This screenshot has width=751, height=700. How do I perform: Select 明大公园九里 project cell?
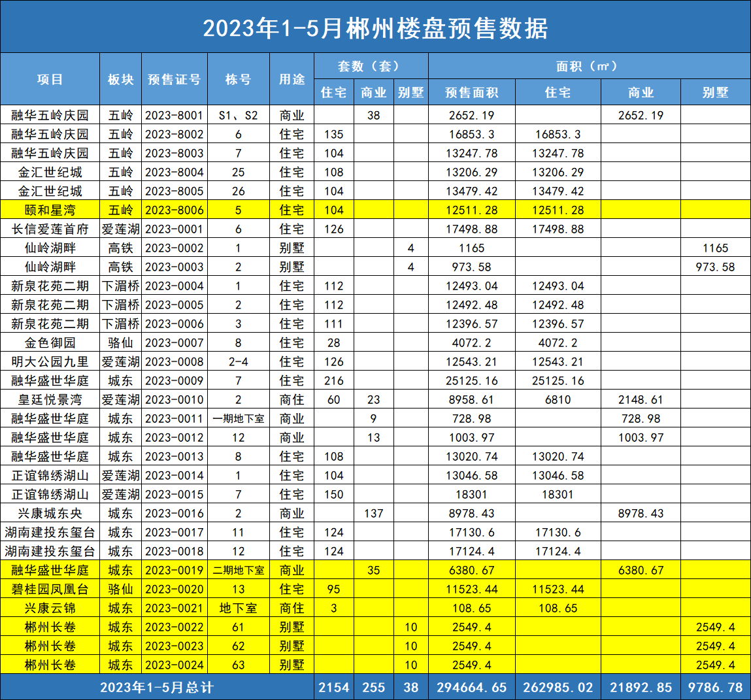(x=50, y=362)
